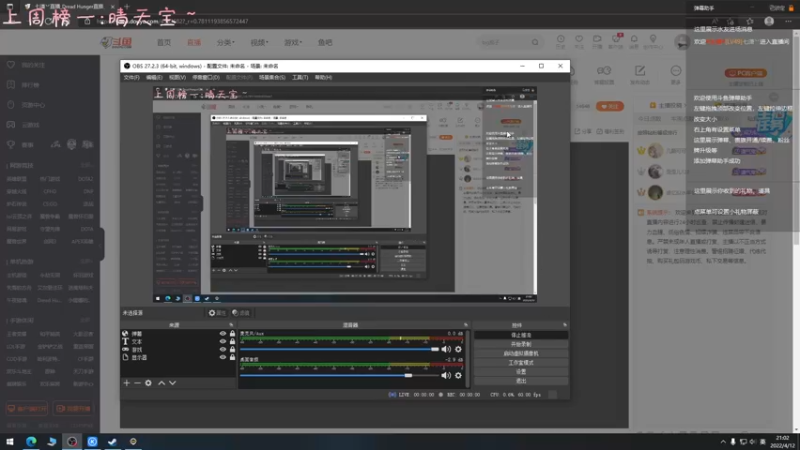800x450 pixels.
Task: Open source properties gear below sources list
Action: coord(148,383)
